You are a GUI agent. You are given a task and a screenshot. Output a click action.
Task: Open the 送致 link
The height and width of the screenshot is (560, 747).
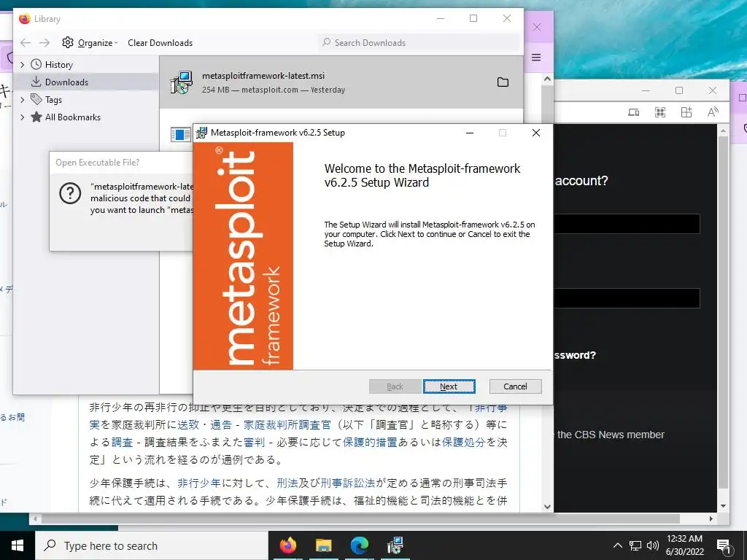[x=187, y=425]
